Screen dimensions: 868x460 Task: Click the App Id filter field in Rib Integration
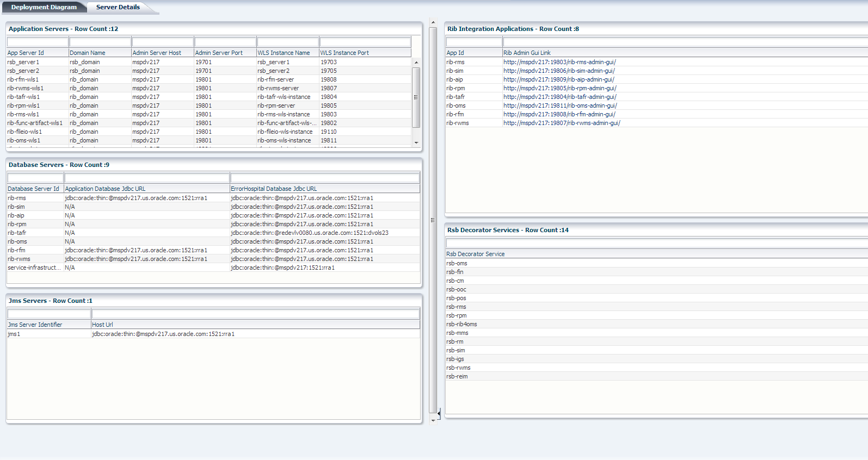pyautogui.click(x=474, y=42)
